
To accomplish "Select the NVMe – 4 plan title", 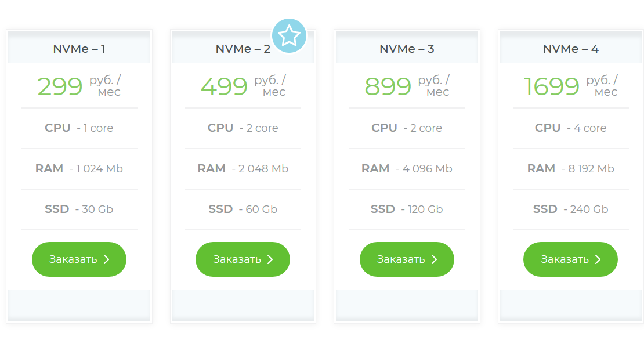I will click(x=570, y=49).
